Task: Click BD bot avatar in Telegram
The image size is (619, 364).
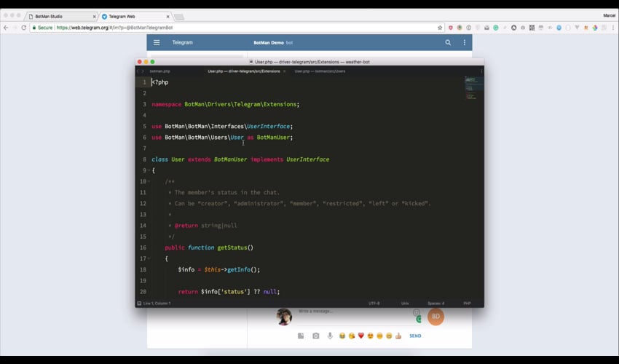Action: point(435,316)
